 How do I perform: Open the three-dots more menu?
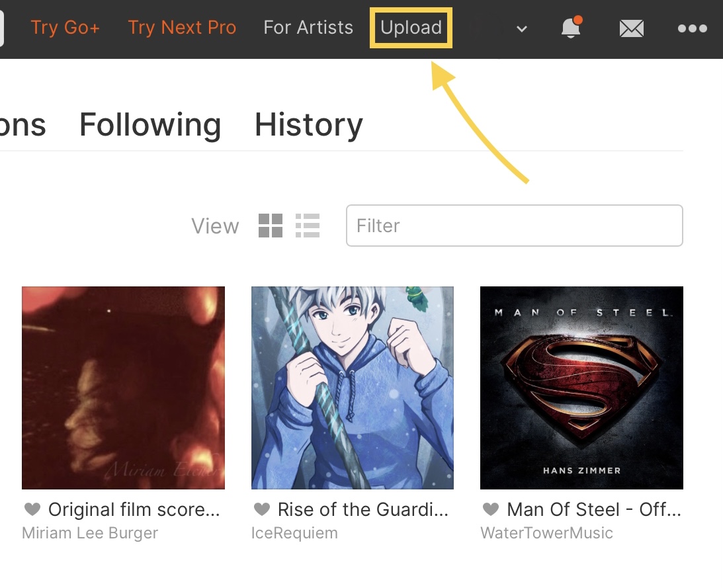click(692, 28)
